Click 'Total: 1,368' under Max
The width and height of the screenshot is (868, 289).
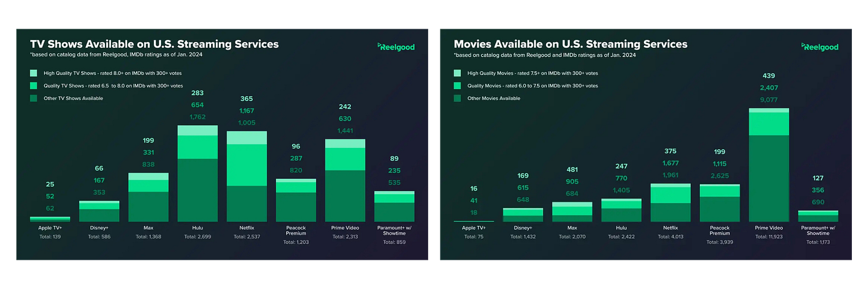pos(148,237)
